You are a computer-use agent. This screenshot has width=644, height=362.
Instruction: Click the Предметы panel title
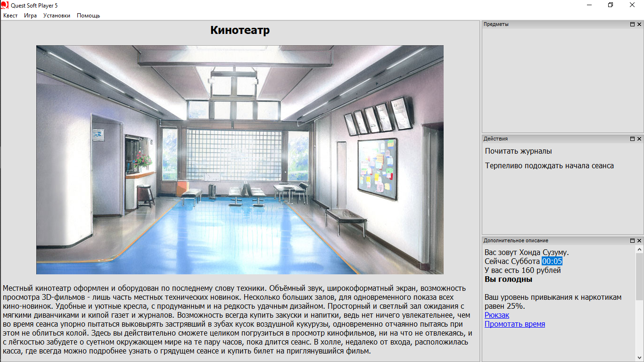click(x=496, y=24)
